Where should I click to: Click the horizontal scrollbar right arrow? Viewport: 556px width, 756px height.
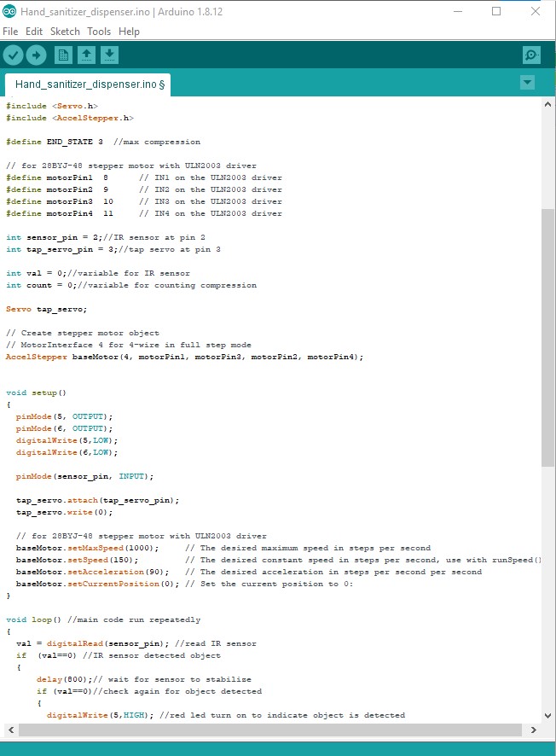point(533,730)
